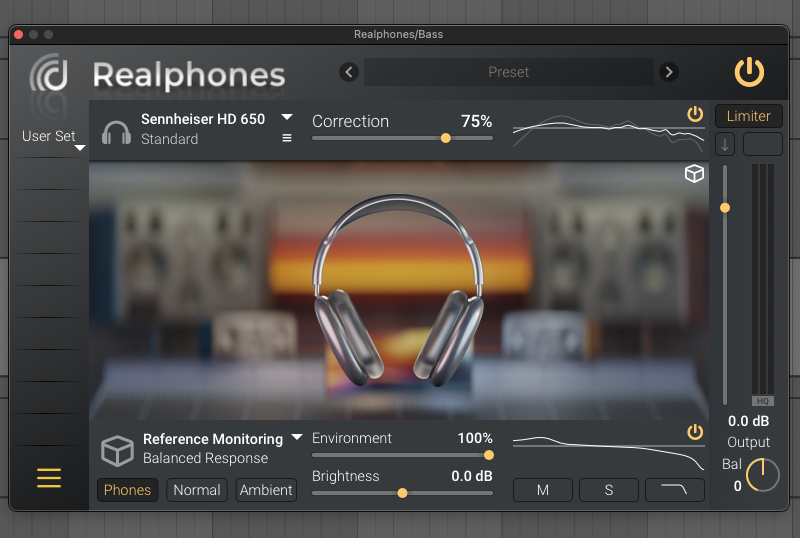Click the Realphones dSONIQ logo icon

click(x=49, y=73)
